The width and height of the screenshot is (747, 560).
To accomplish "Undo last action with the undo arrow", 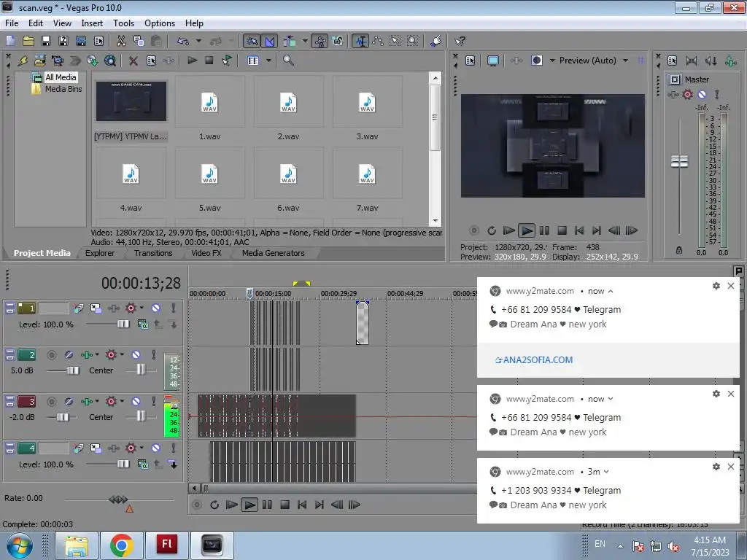I will pyautogui.click(x=183, y=41).
